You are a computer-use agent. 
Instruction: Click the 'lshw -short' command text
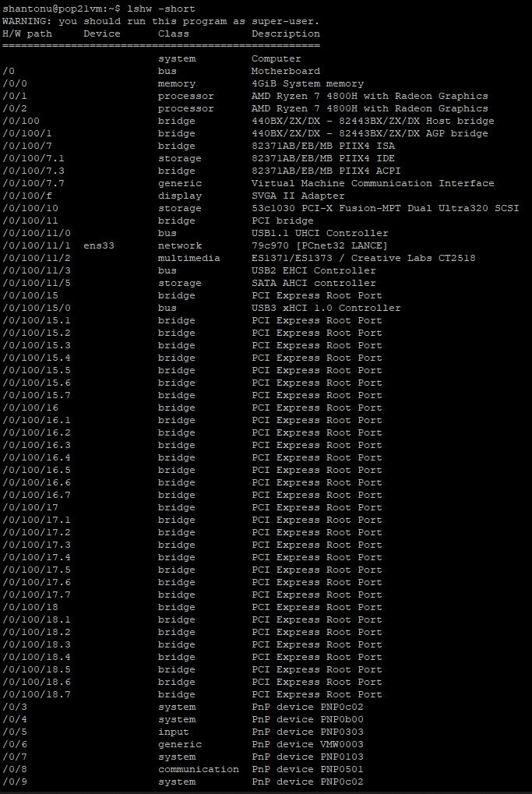coord(161,9)
